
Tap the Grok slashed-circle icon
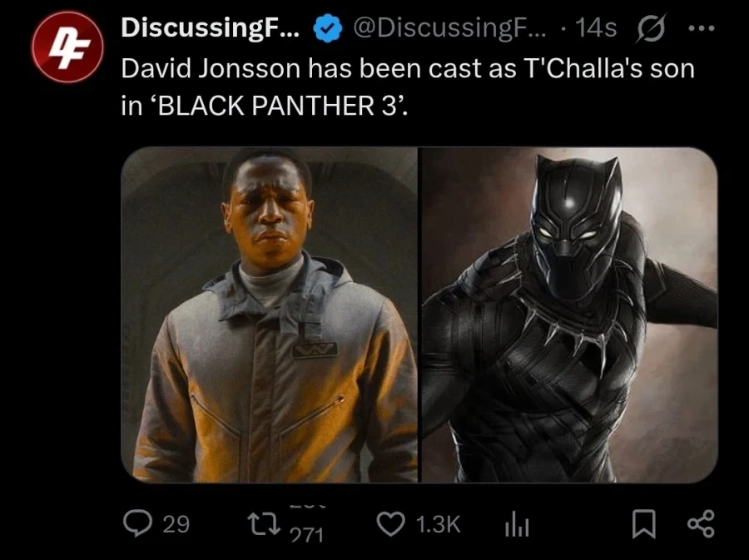tap(651, 28)
